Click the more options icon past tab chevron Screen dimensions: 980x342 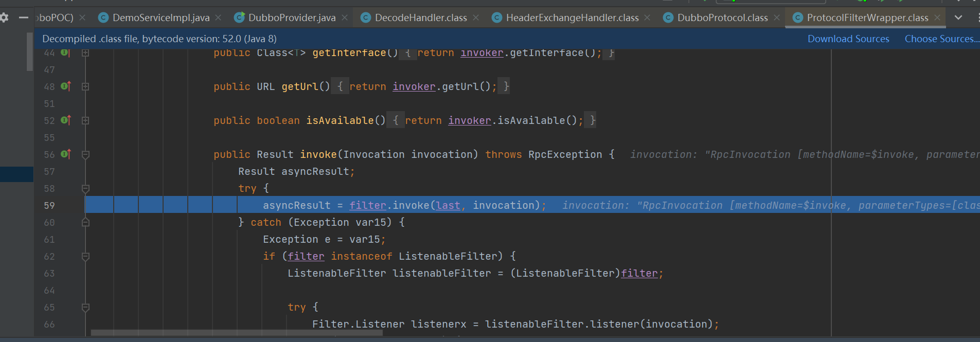point(978,17)
